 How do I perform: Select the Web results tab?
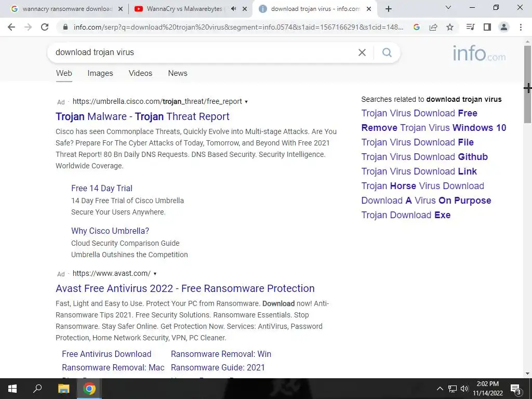(64, 73)
